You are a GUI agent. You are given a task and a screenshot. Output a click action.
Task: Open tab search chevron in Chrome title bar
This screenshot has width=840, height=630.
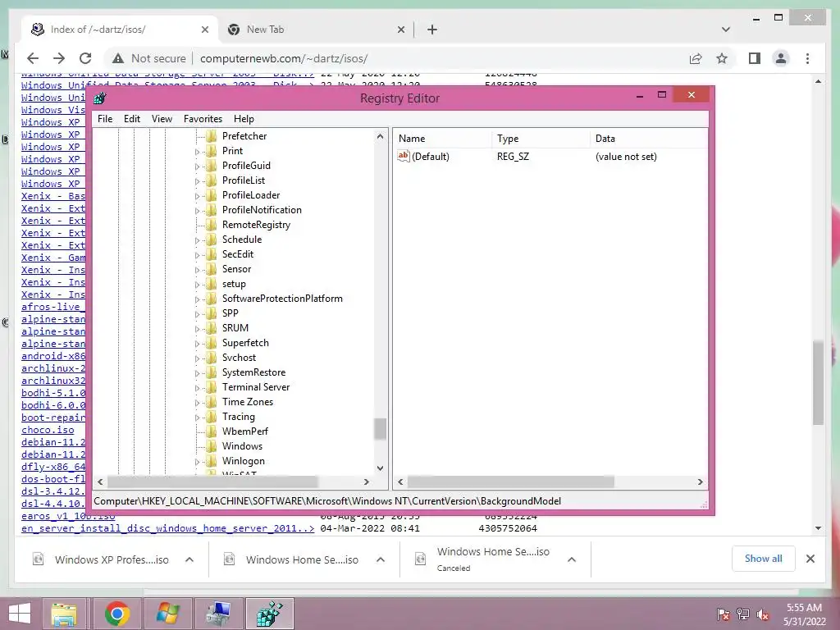pos(726,30)
